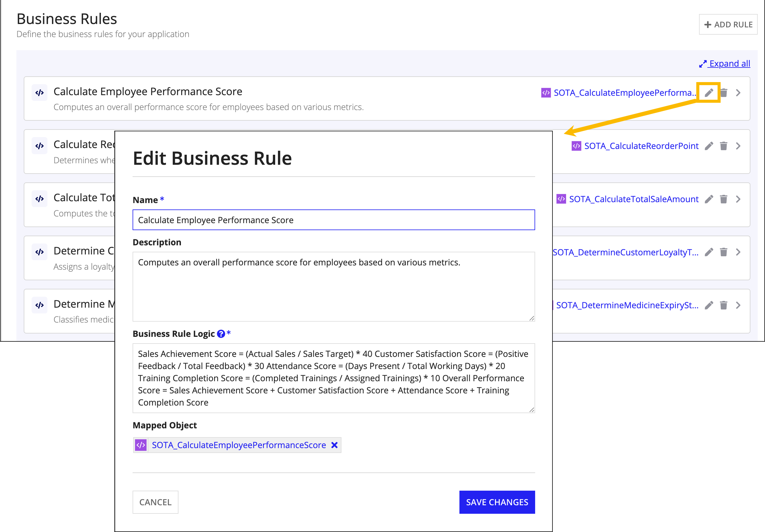Click the SAVE CHANGES button
The height and width of the screenshot is (532, 765).
[497, 502]
